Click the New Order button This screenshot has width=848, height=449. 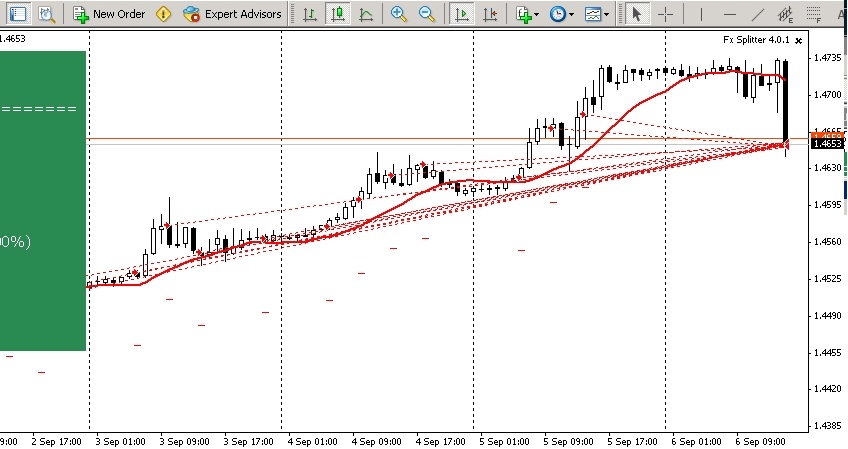click(109, 14)
